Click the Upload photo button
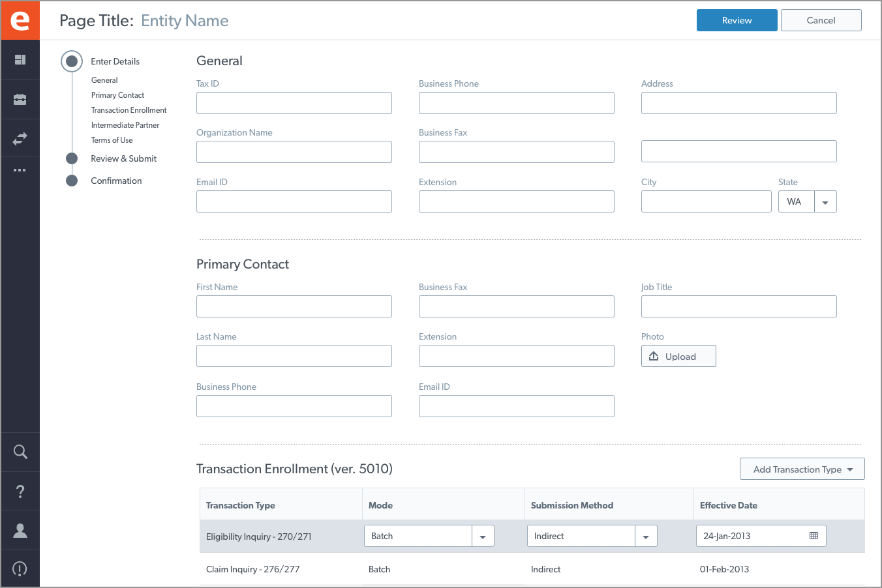882x588 pixels. 678,357
